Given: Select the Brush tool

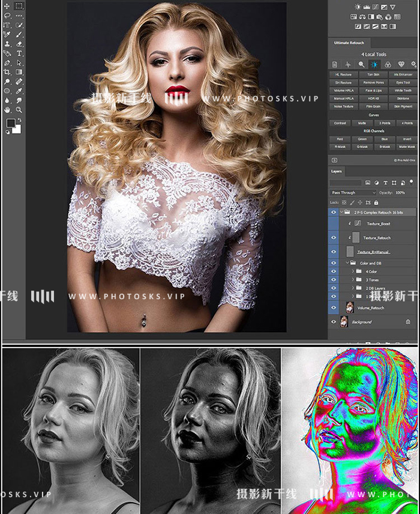Looking at the screenshot, I should (x=19, y=34).
